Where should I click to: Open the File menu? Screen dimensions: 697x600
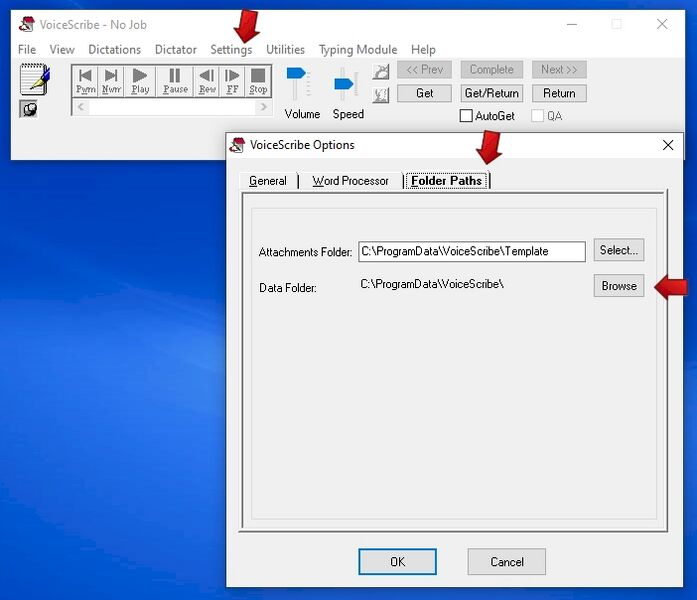tap(27, 49)
